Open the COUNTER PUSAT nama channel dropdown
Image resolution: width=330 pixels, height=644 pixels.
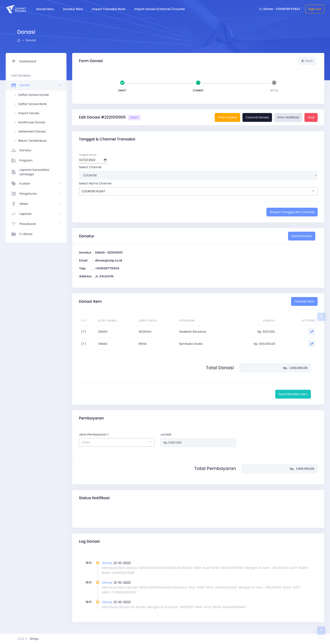[198, 191]
